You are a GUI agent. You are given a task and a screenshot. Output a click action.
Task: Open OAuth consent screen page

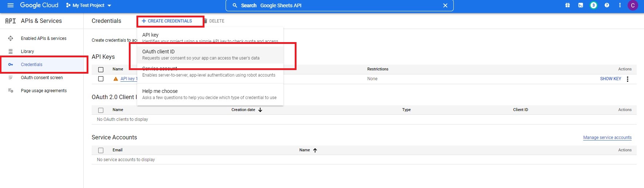point(42,78)
